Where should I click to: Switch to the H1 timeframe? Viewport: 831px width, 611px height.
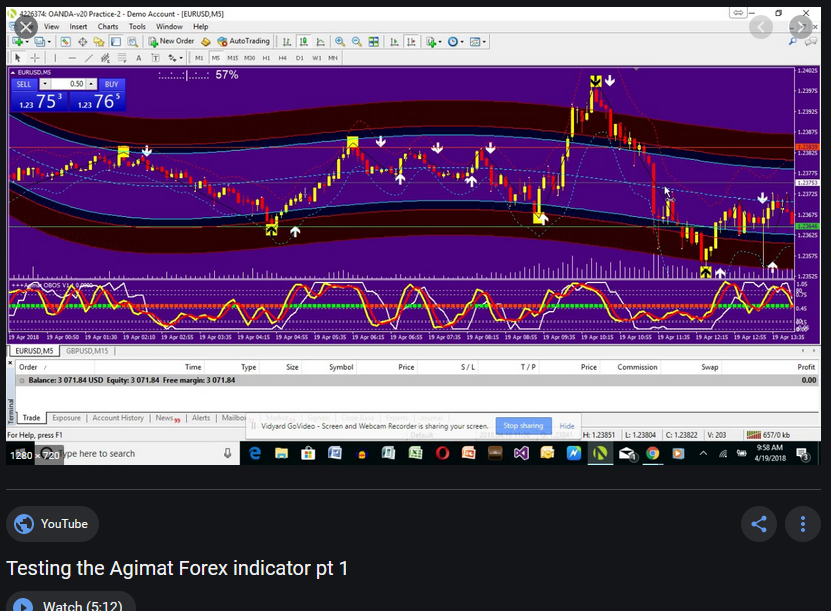pyautogui.click(x=267, y=58)
